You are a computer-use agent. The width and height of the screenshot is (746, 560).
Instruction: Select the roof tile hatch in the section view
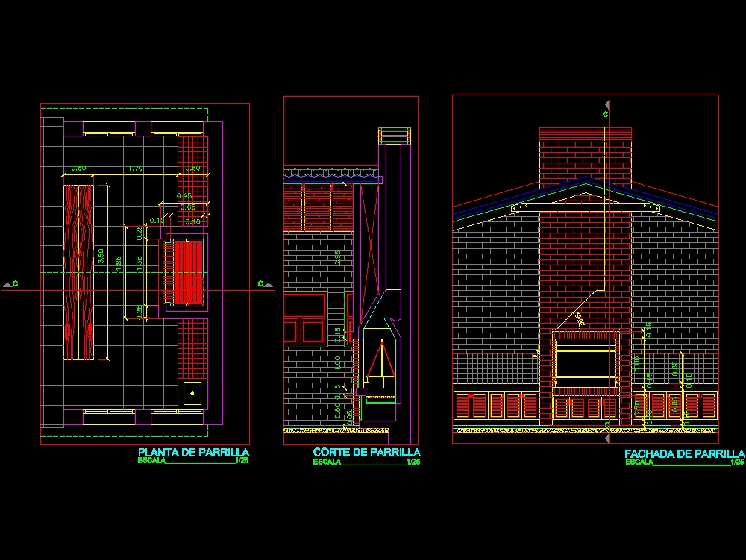tap(313, 172)
